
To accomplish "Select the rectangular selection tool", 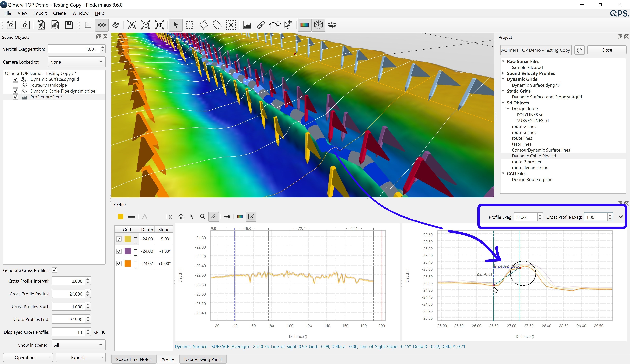I will 189,25.
